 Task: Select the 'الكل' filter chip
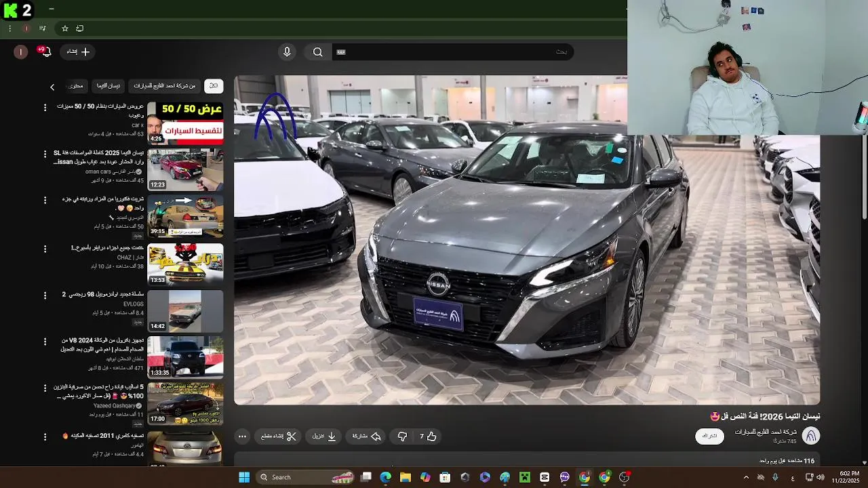point(214,86)
